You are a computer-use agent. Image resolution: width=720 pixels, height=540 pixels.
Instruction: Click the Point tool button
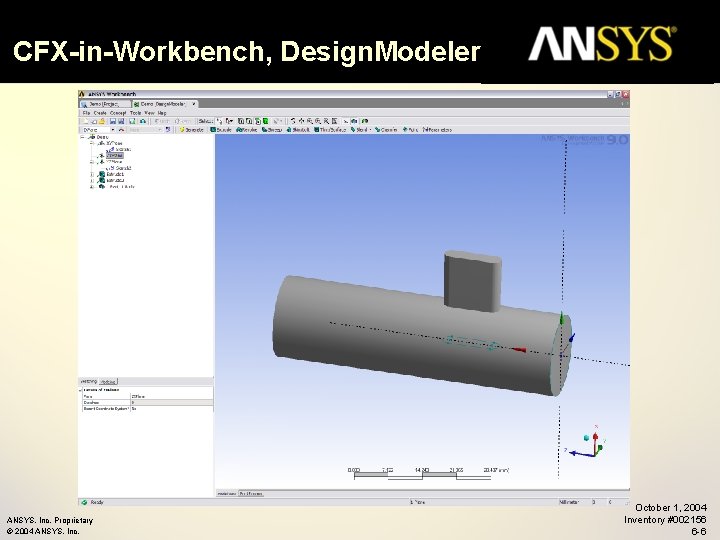tap(410, 130)
